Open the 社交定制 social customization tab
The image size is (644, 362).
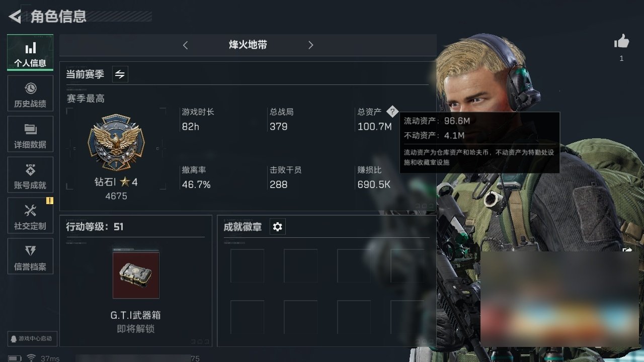[30, 216]
